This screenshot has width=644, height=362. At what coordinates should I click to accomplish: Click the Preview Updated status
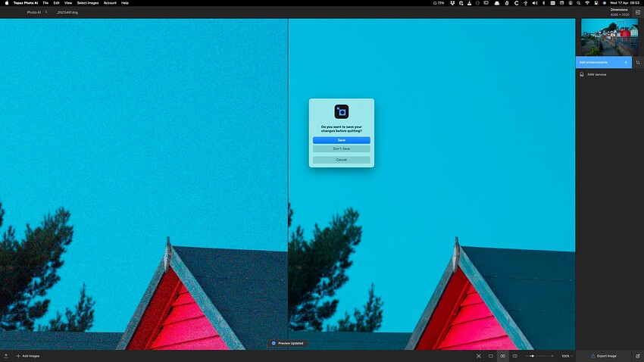pyautogui.click(x=287, y=343)
